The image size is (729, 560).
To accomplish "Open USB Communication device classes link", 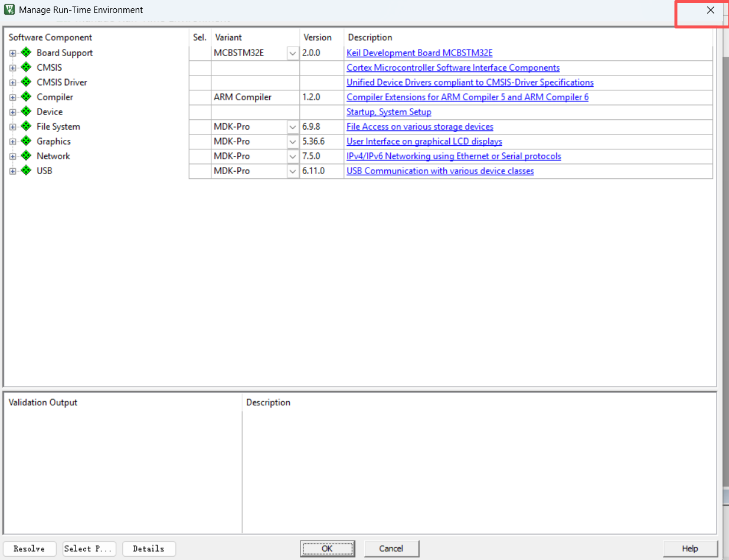I will 440,171.
